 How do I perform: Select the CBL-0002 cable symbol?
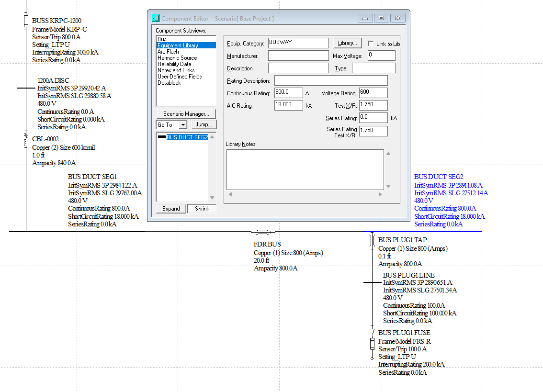[26, 139]
